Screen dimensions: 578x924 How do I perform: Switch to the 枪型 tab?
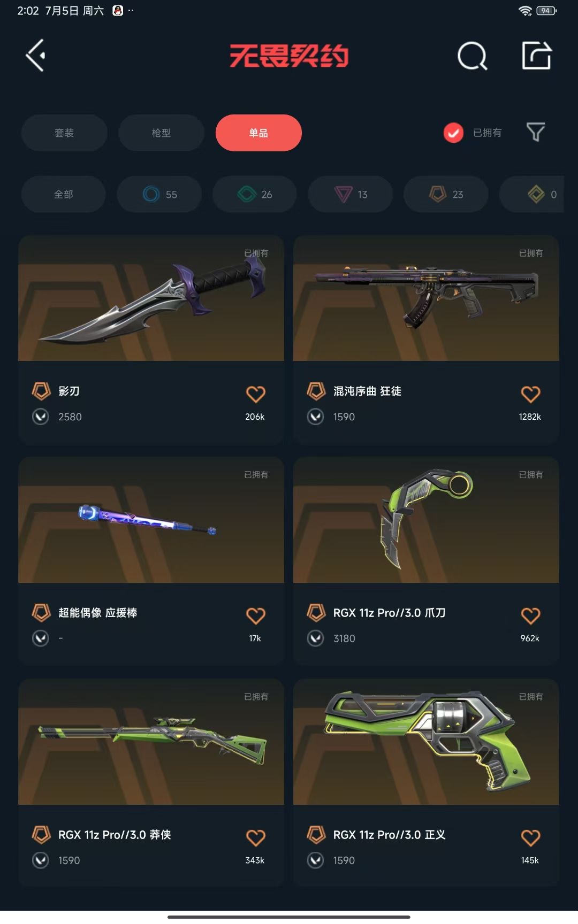click(x=161, y=133)
